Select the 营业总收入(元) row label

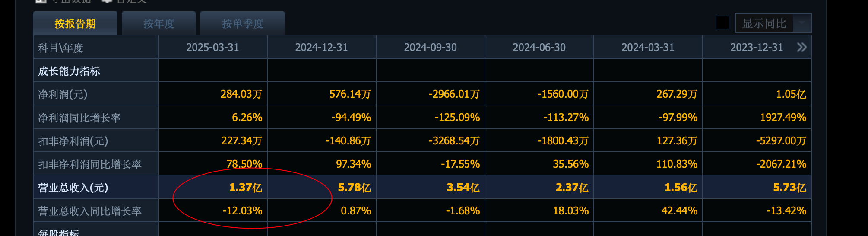point(73,188)
